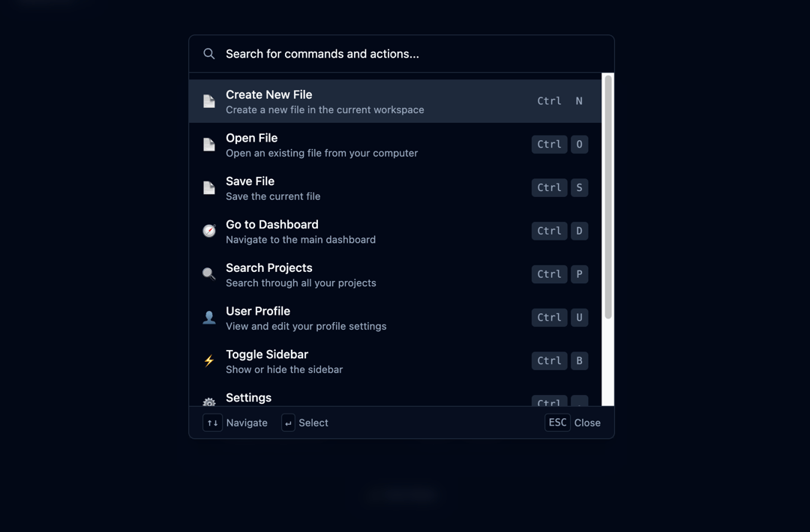Click the Ctrl badge on Go to Dashboard row
Screen dimensions: 810x532
549,232
